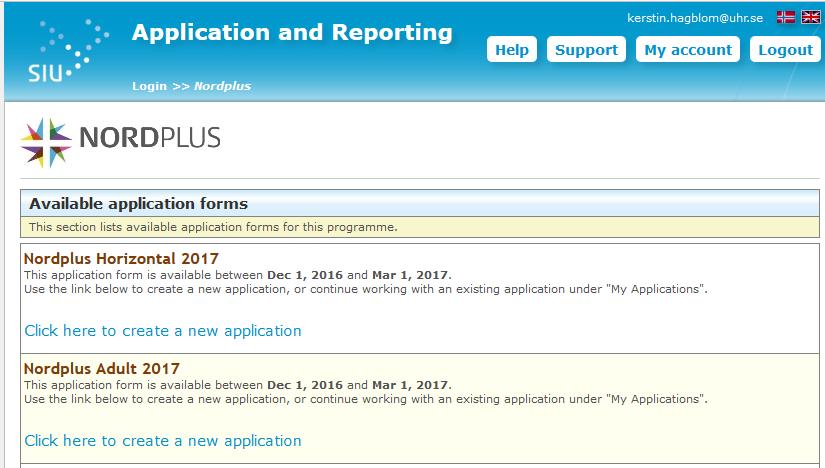The image size is (825, 468).
Task: Click the Nordplus star logo
Action: (46, 143)
